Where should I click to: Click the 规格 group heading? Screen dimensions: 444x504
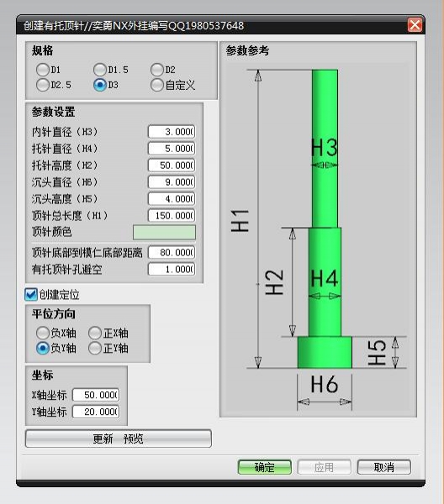point(43,50)
